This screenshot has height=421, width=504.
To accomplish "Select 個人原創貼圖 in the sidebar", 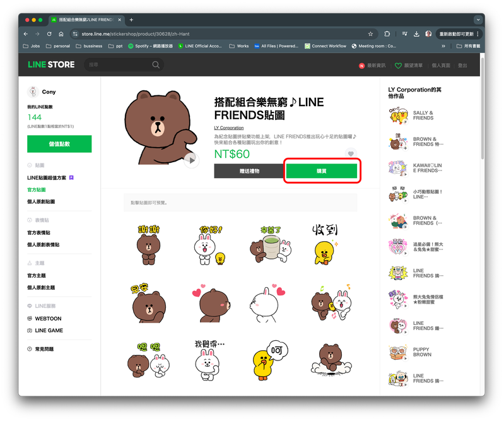I will click(x=41, y=201).
